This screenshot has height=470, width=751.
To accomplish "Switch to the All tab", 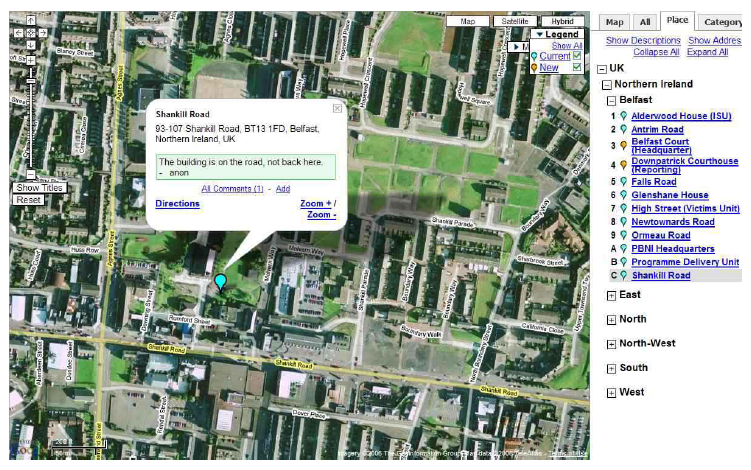I will [x=646, y=21].
